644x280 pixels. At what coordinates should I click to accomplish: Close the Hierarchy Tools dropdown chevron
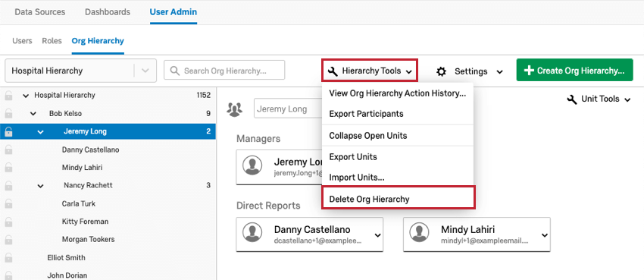(x=408, y=72)
